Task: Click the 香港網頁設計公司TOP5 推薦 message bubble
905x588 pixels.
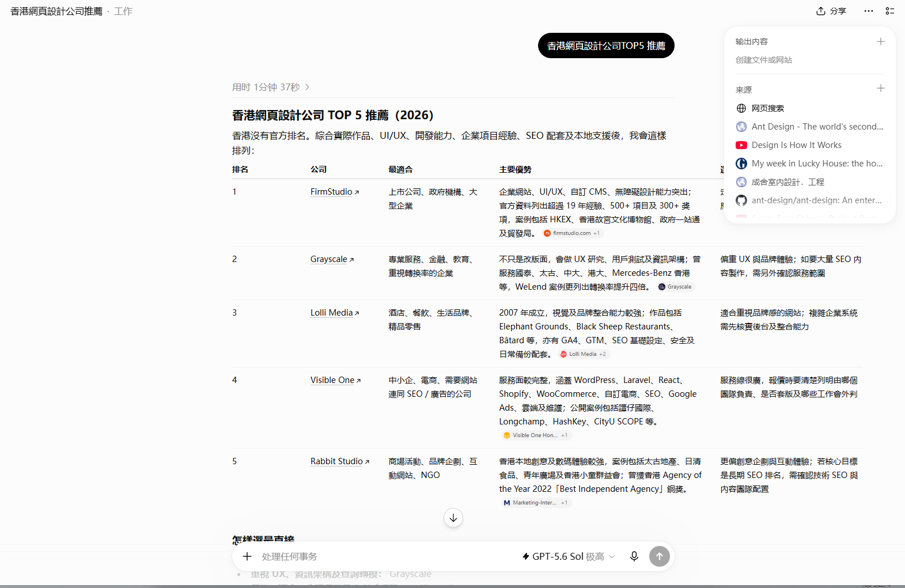Action: pyautogui.click(x=606, y=45)
